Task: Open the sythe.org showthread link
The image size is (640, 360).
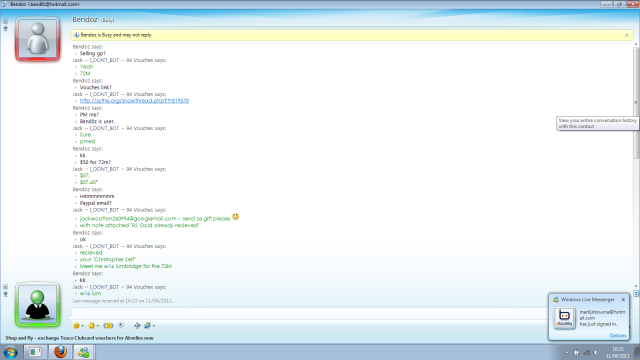Action: click(134, 101)
